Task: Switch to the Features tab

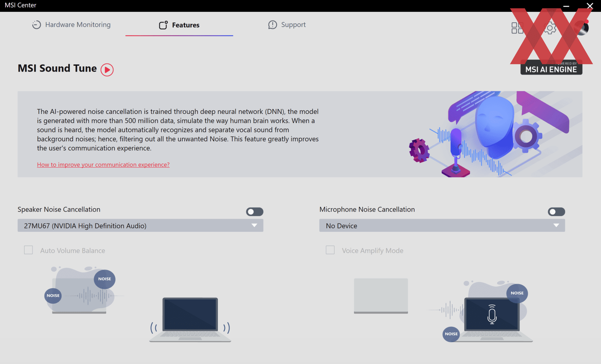Action: pos(179,25)
